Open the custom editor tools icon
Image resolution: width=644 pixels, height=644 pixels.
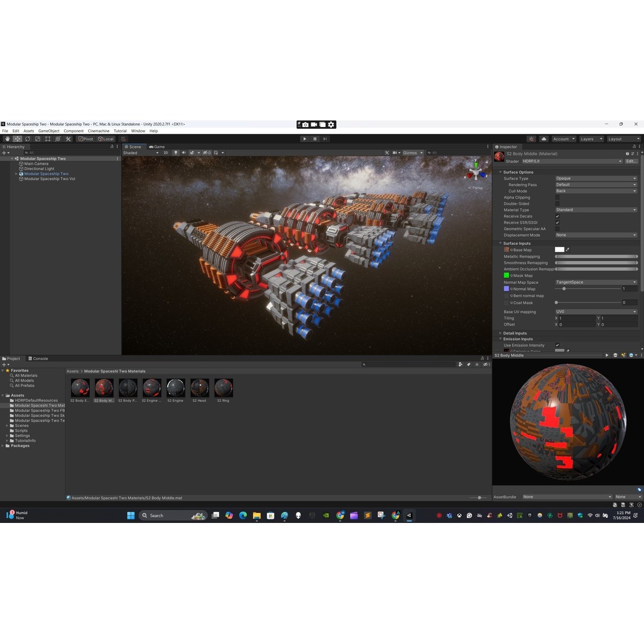point(68,139)
